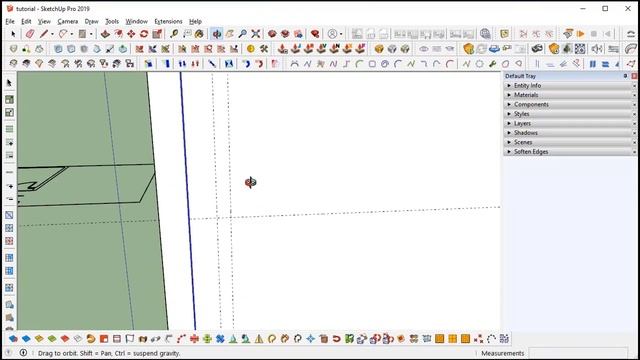Screen dimensions: 640x360
Task: Click the Zoom Extents tool
Action: [x=256, y=34]
